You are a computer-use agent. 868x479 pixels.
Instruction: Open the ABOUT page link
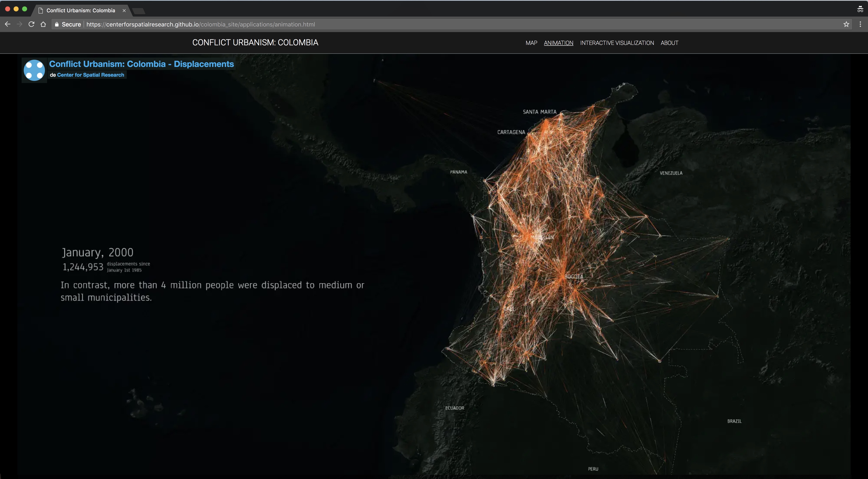(x=669, y=43)
